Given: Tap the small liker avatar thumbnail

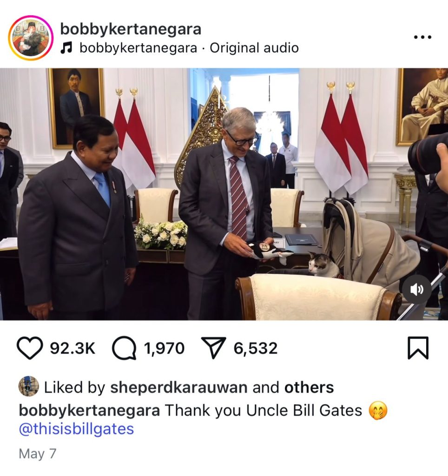Looking at the screenshot, I should point(28,386).
